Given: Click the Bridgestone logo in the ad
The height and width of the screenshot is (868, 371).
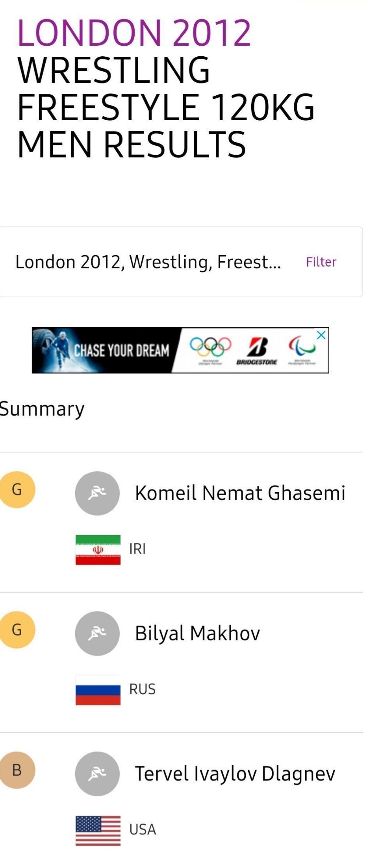Looking at the screenshot, I should 257,350.
